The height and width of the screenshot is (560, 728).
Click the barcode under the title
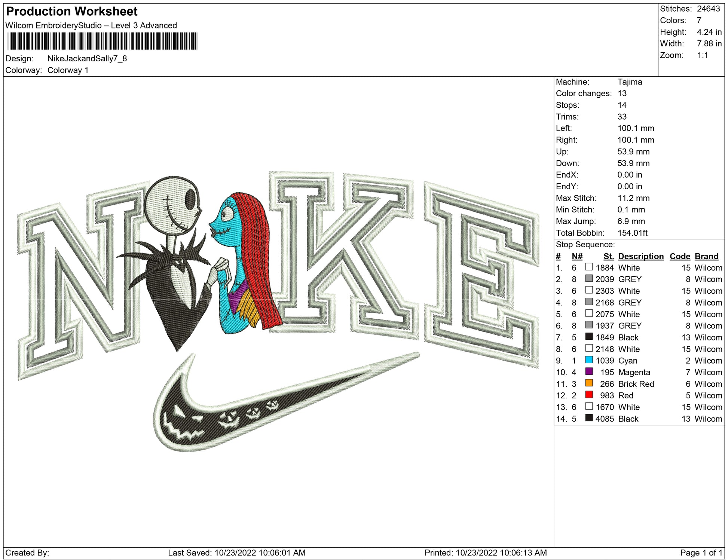102,41
